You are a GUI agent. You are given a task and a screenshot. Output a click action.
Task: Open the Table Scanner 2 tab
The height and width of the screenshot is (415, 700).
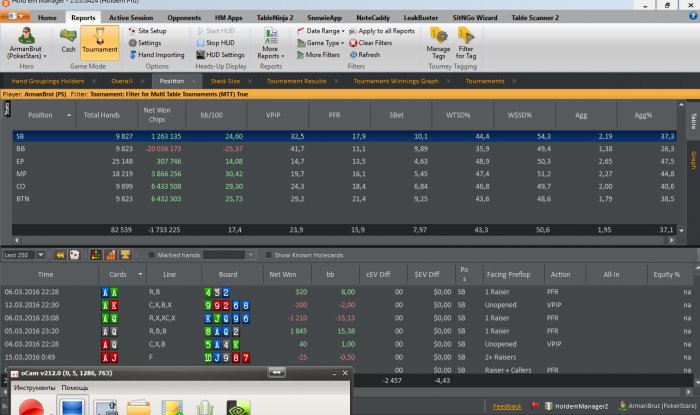tap(535, 18)
